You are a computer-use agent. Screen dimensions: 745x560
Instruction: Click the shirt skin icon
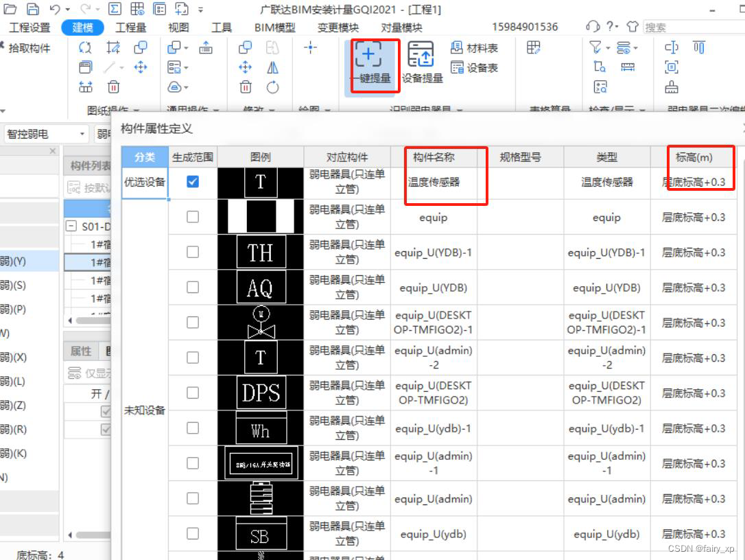(x=632, y=26)
